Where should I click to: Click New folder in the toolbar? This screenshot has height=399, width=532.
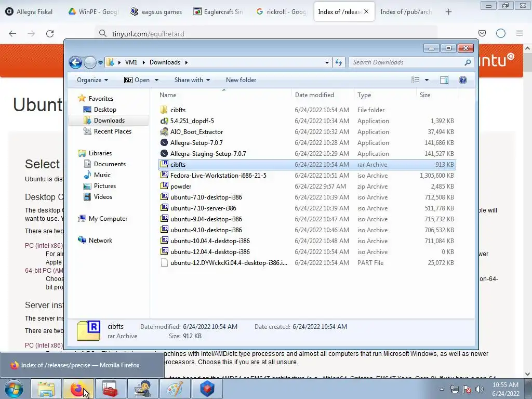click(x=241, y=80)
